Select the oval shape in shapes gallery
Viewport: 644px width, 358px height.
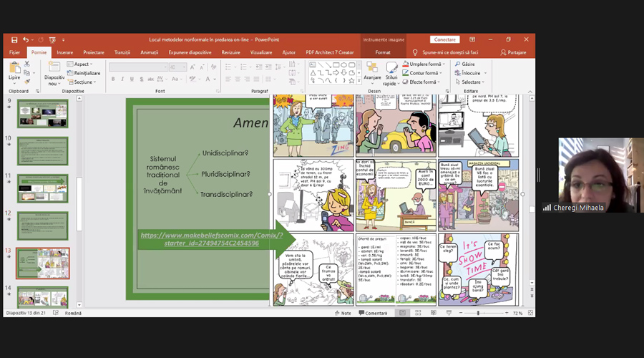pyautogui.click(x=343, y=65)
